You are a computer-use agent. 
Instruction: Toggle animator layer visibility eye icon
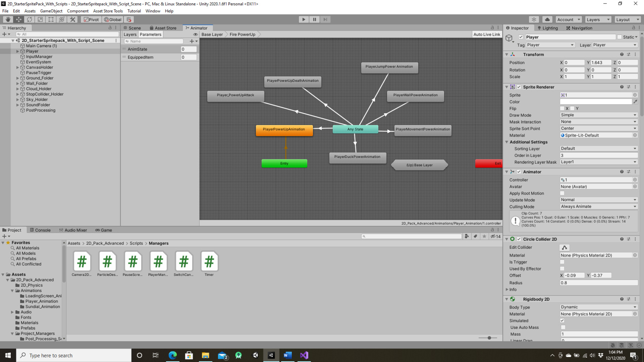pyautogui.click(x=195, y=34)
